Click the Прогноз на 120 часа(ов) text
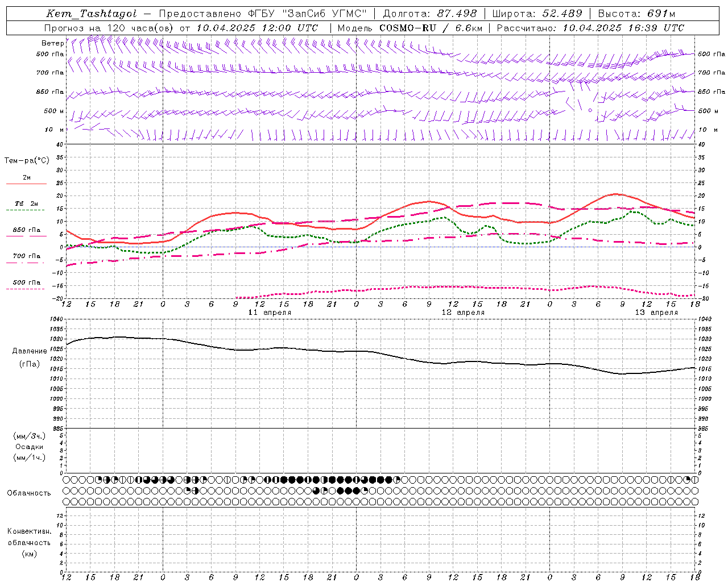The width and height of the screenshot is (728, 582). coord(109,28)
